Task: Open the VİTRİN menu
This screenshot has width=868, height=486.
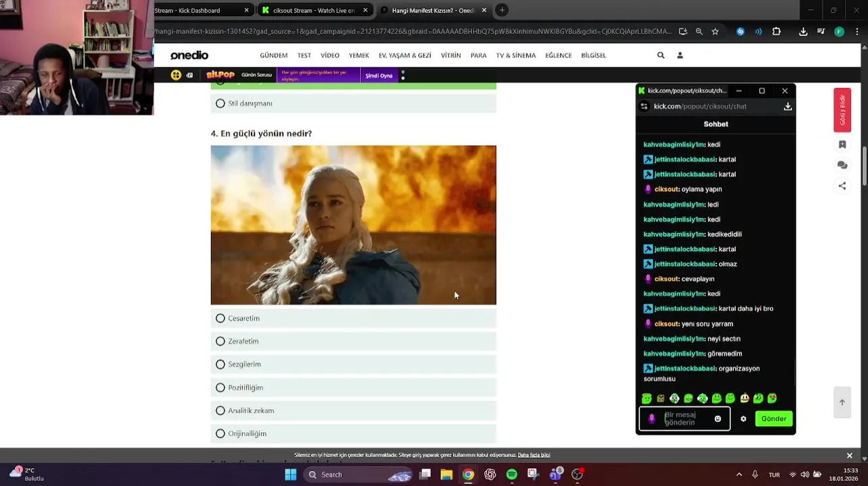Action: 451,55
